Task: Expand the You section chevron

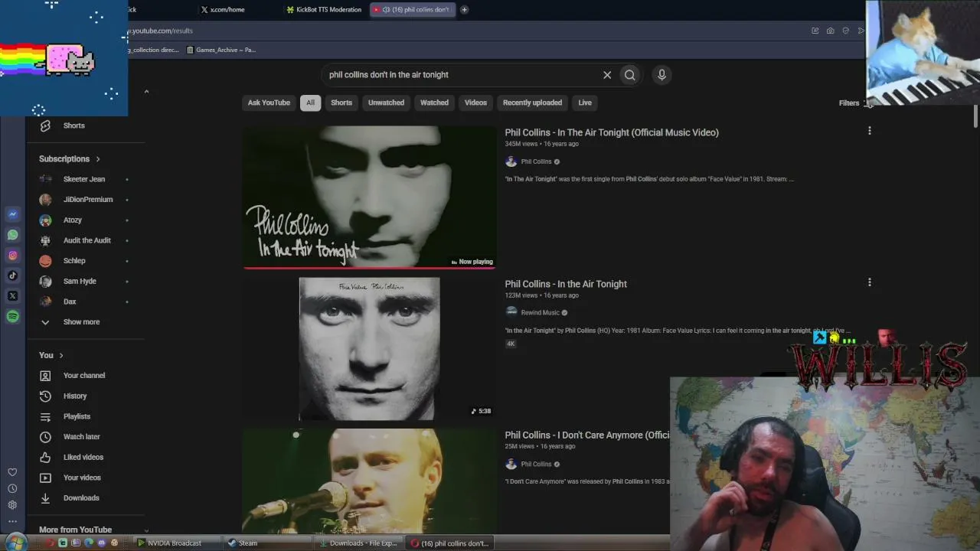Action: coord(61,356)
